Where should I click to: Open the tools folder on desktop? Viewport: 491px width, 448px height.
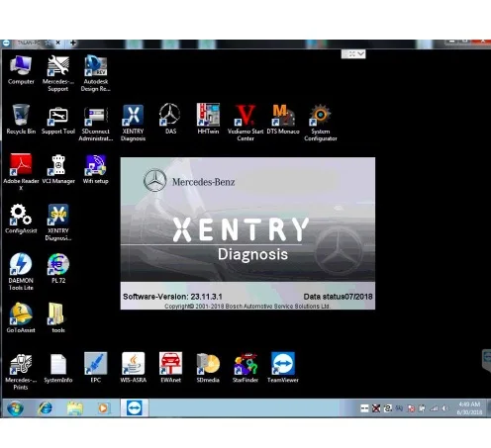pyautogui.click(x=58, y=317)
